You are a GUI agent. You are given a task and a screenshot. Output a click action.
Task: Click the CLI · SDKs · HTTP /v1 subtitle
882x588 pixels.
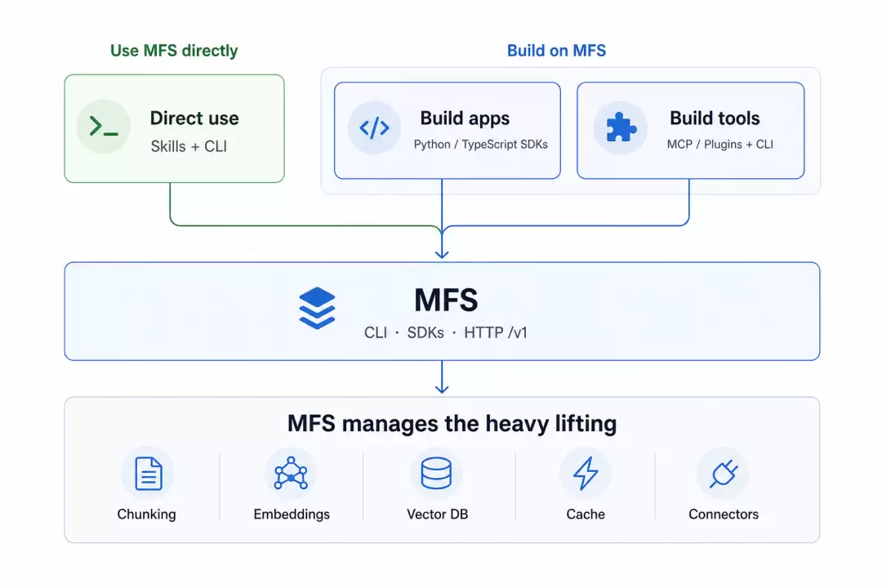click(446, 332)
